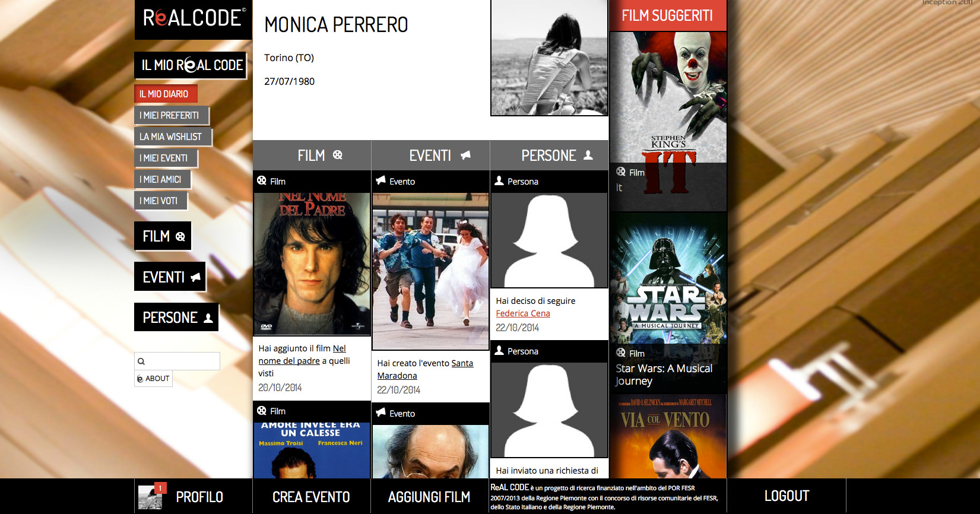Click Logout in the bottom bar
Viewport: 980px width, 514px height.
(x=787, y=496)
